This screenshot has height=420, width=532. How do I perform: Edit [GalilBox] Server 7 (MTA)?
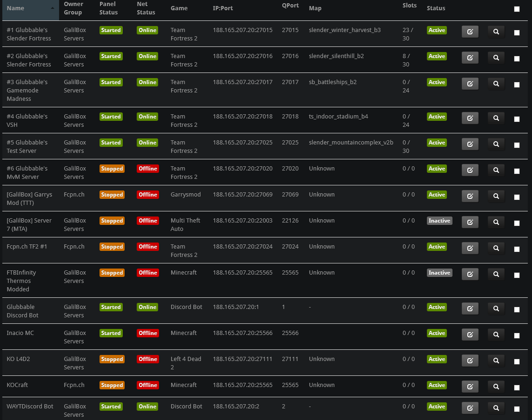(x=470, y=222)
